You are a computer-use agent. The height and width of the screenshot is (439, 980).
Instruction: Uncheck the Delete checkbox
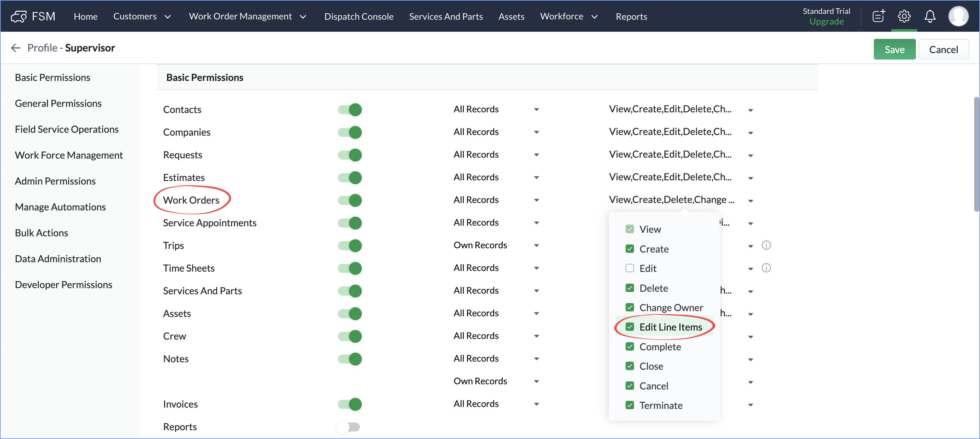(629, 288)
